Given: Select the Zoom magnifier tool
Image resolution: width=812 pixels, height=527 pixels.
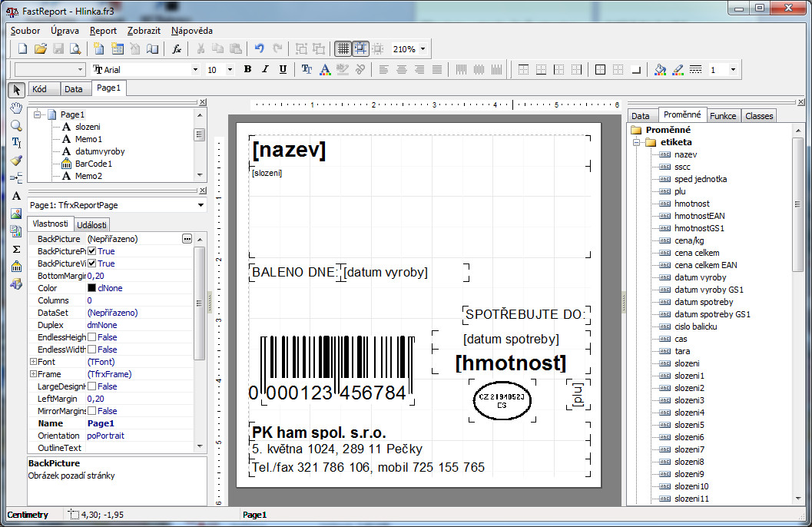Looking at the screenshot, I should pyautogui.click(x=17, y=125).
